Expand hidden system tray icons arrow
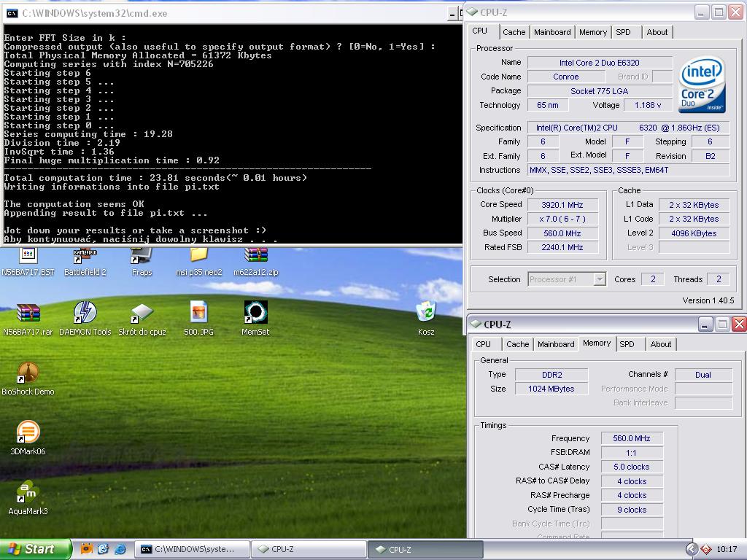The width and height of the screenshot is (747, 560). 692,549
